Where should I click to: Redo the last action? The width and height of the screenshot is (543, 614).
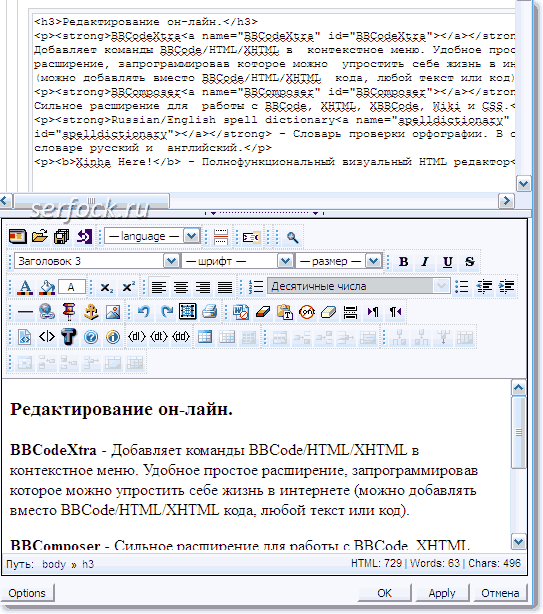click(166, 312)
